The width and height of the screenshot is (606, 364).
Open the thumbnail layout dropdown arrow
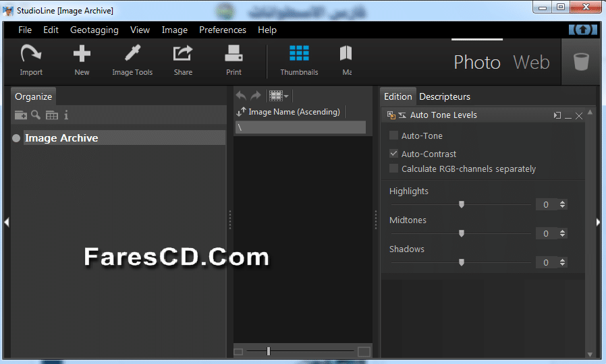pos(286,96)
